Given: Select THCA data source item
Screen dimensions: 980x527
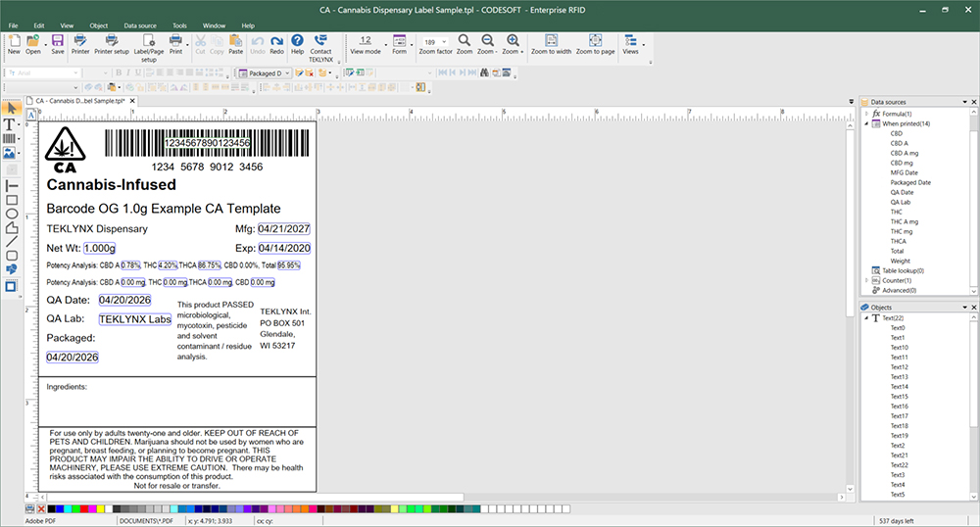Looking at the screenshot, I should (898, 241).
